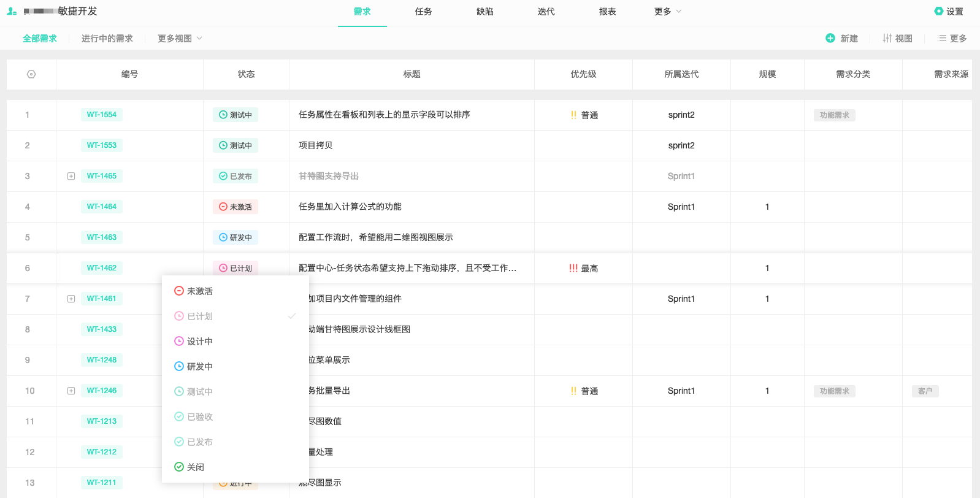Switch to the 任务 tab
Screen dimensions: 980x498
[424, 11]
